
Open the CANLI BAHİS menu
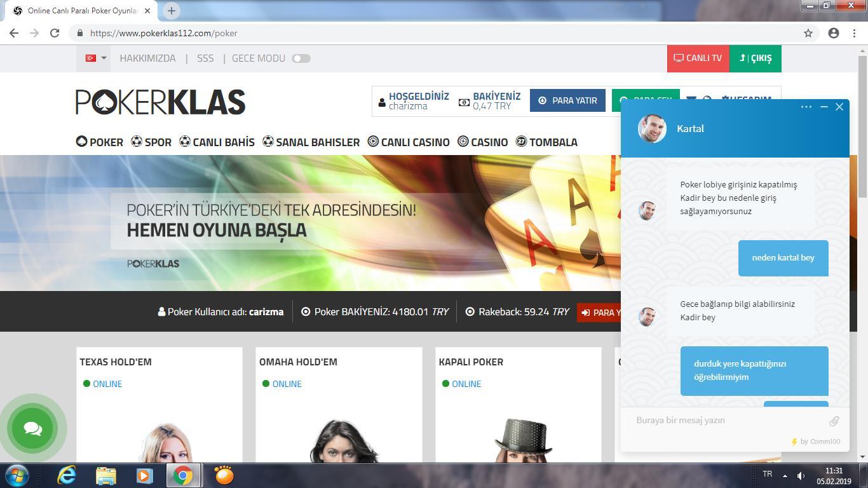click(x=217, y=142)
